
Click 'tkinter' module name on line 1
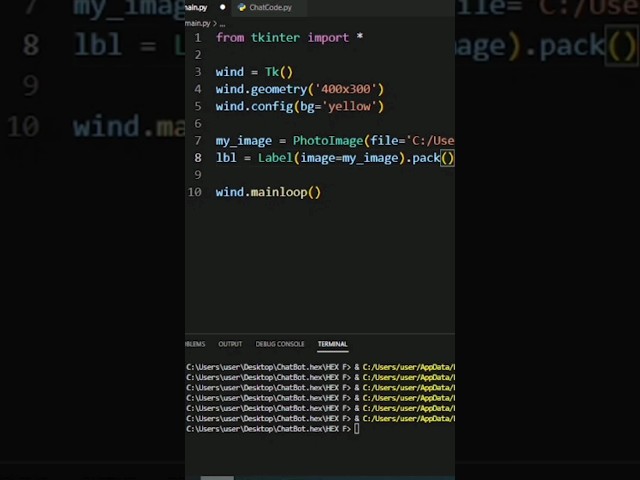click(x=276, y=38)
